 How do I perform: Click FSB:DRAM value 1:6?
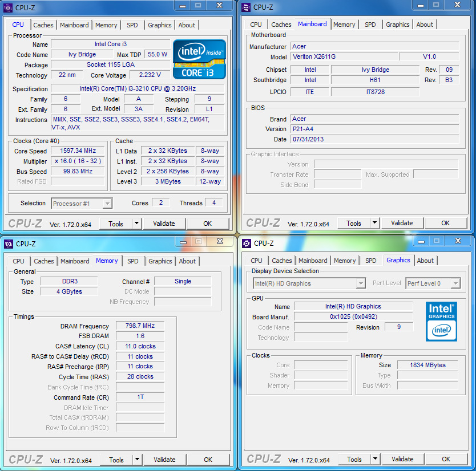[x=140, y=336]
